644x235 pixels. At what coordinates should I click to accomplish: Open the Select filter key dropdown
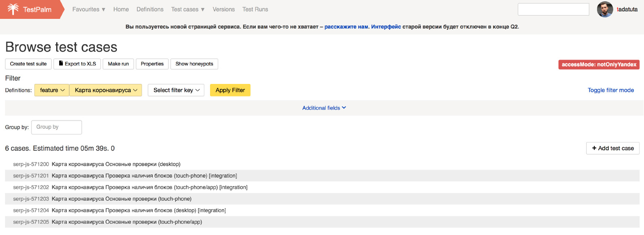tap(176, 90)
